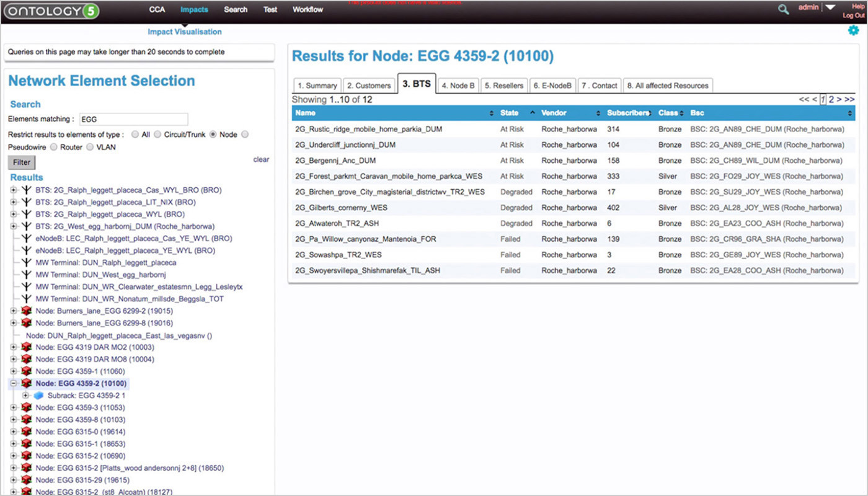
Task: Open the settings gear icon
Action: pyautogui.click(x=853, y=30)
